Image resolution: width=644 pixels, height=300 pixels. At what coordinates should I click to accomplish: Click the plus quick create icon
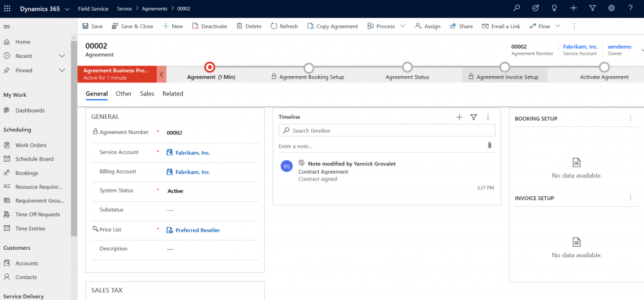pyautogui.click(x=574, y=8)
